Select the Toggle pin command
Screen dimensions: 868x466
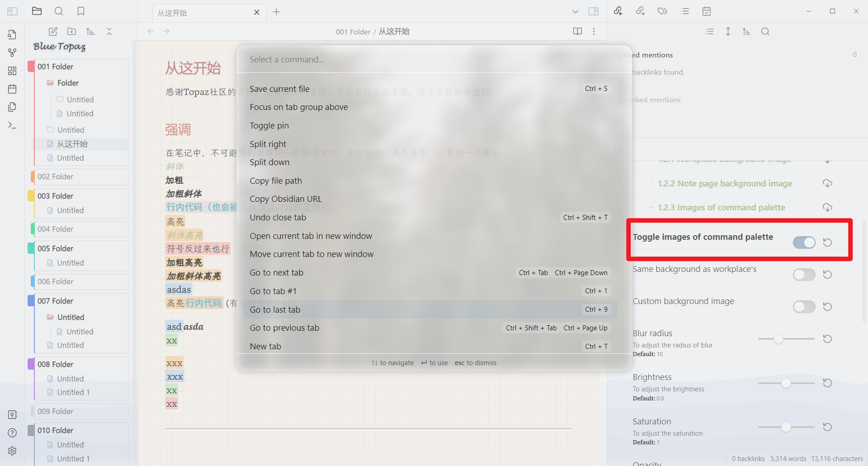(430, 125)
